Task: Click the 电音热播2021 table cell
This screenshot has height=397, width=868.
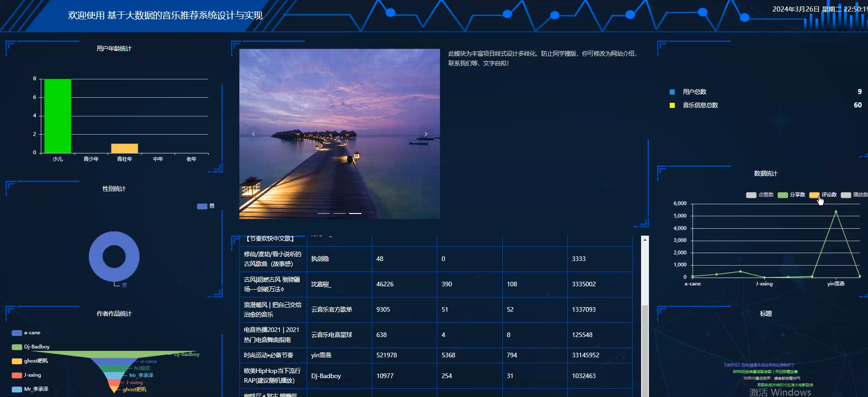Action: [273, 335]
